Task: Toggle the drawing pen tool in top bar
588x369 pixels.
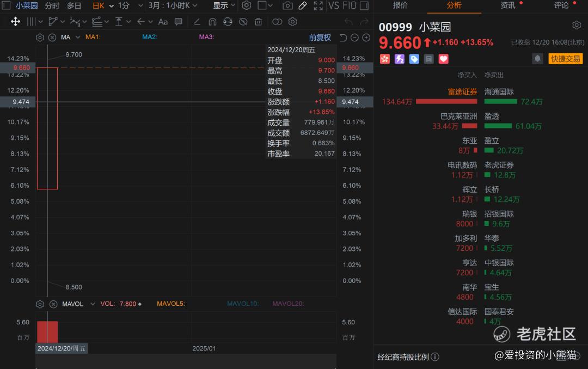Action: [x=303, y=5]
